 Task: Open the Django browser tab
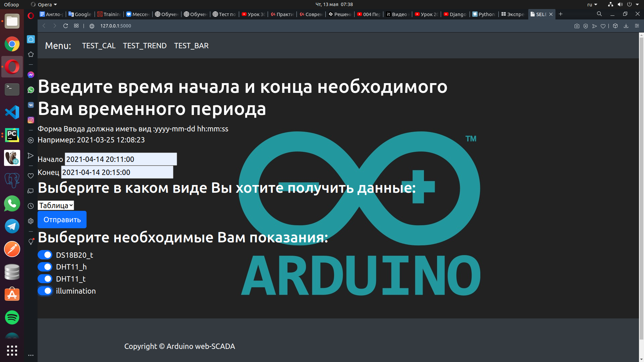[x=455, y=14]
